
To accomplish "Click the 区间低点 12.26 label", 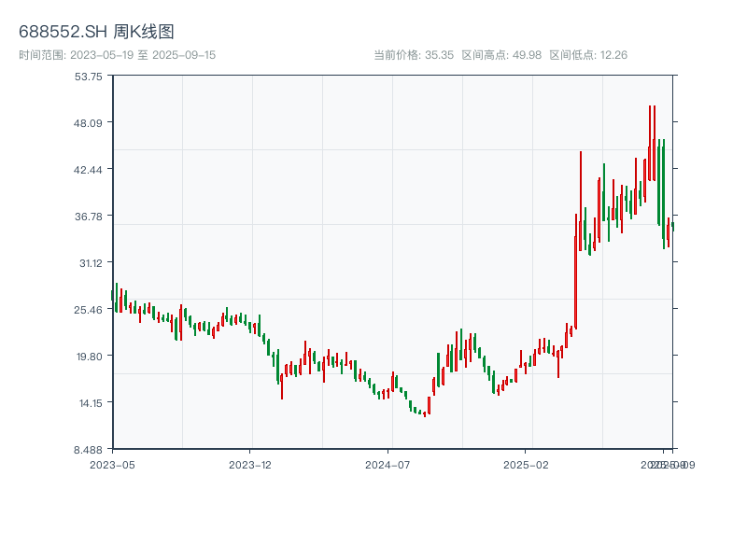I will pos(588,55).
